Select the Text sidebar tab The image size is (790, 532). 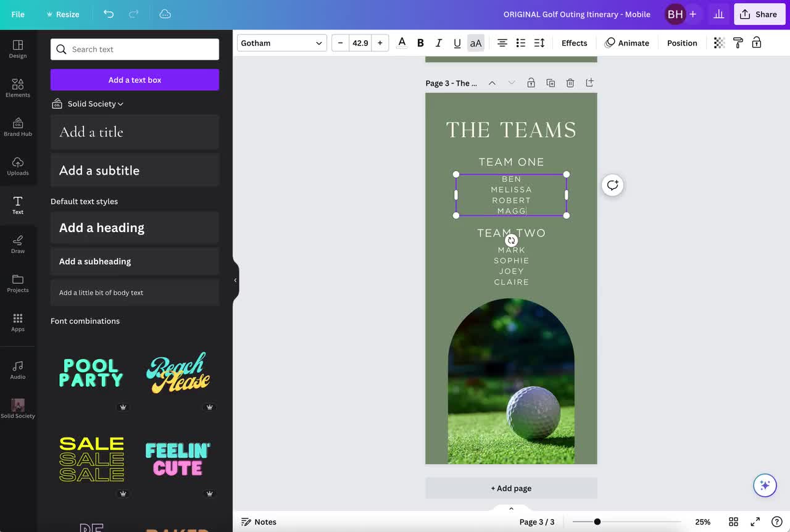point(18,205)
